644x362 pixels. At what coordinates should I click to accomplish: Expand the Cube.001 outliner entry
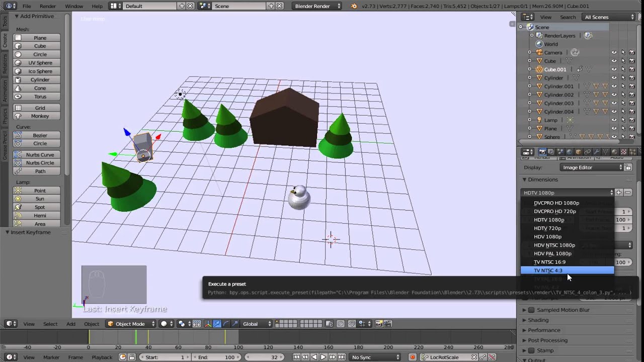(x=529, y=69)
